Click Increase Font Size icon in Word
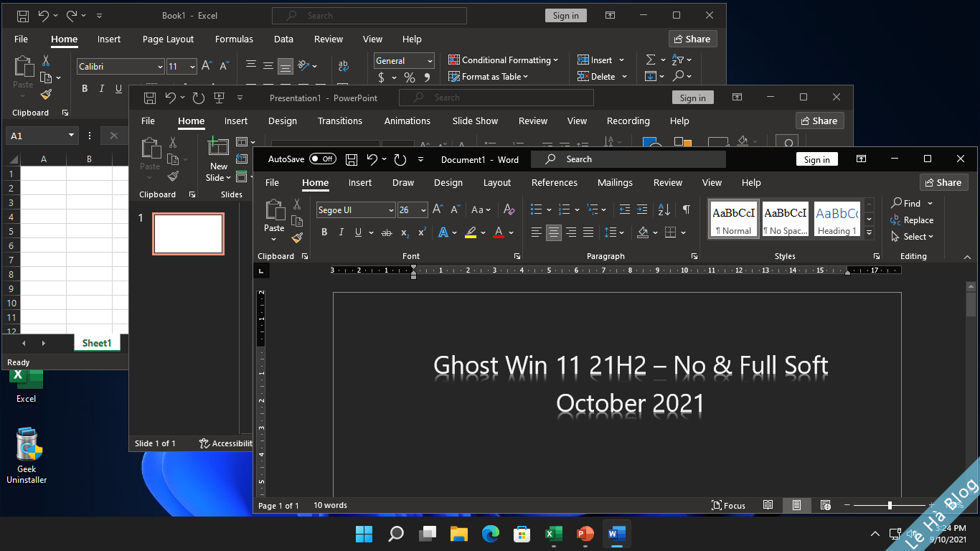 438,209
